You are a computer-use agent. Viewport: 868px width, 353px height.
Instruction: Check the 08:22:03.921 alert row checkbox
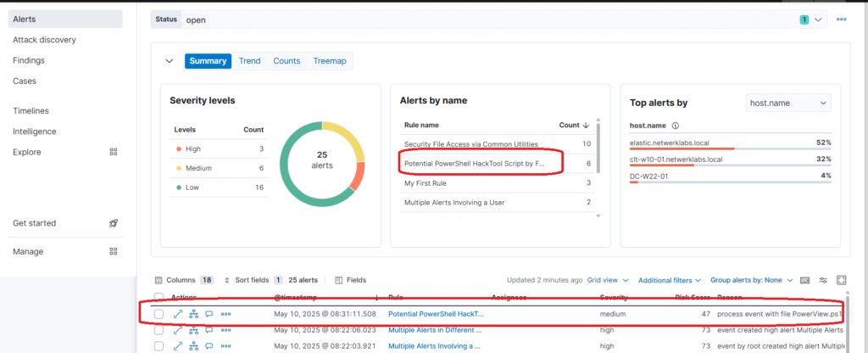tap(159, 346)
